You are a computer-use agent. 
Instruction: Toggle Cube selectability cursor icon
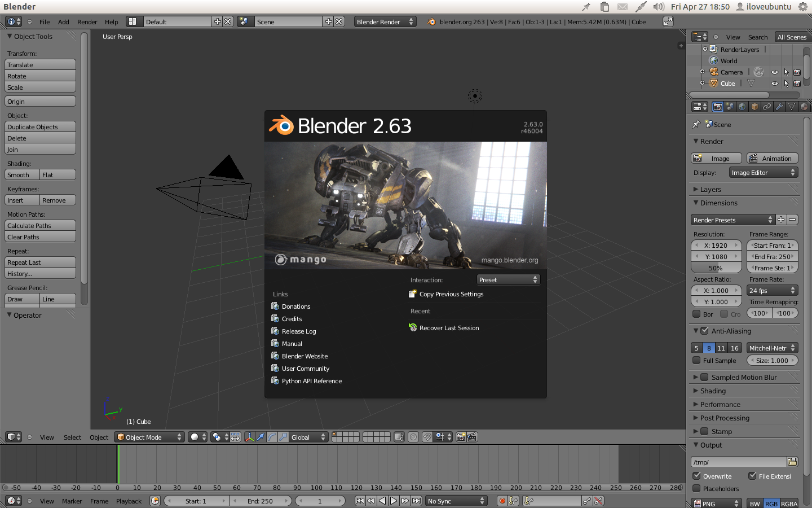[x=786, y=84]
